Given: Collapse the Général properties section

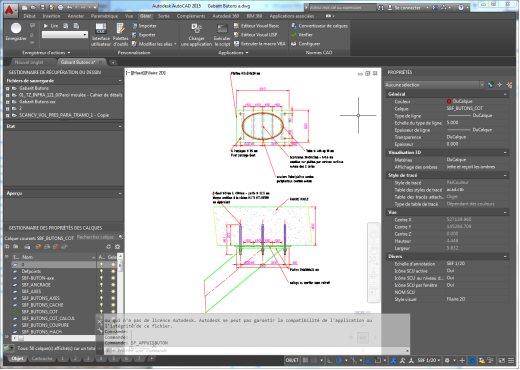Looking at the screenshot, I should pos(505,94).
